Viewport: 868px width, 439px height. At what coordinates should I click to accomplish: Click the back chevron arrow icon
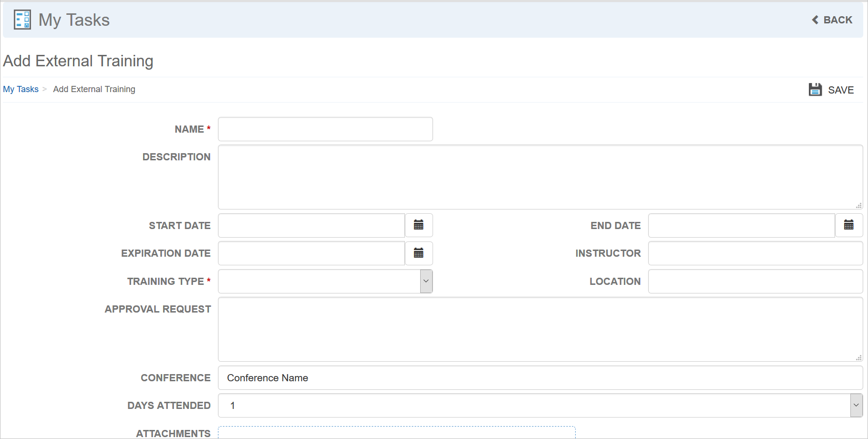point(815,20)
